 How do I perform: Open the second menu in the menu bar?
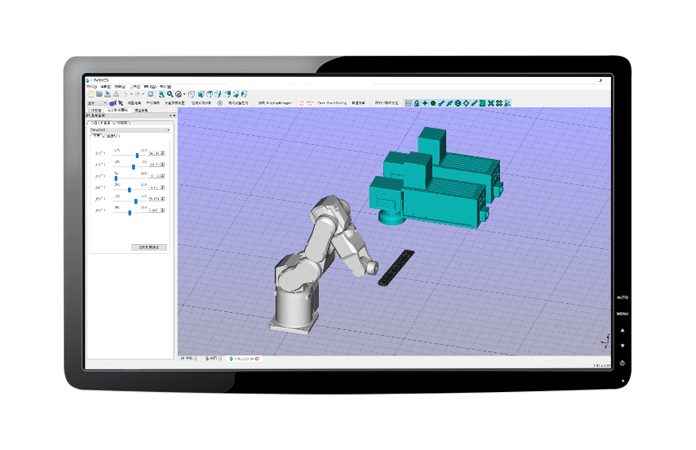pyautogui.click(x=106, y=87)
